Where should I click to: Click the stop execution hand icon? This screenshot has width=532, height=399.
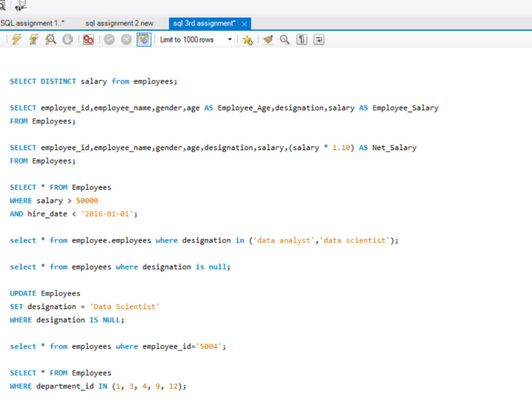tap(68, 39)
